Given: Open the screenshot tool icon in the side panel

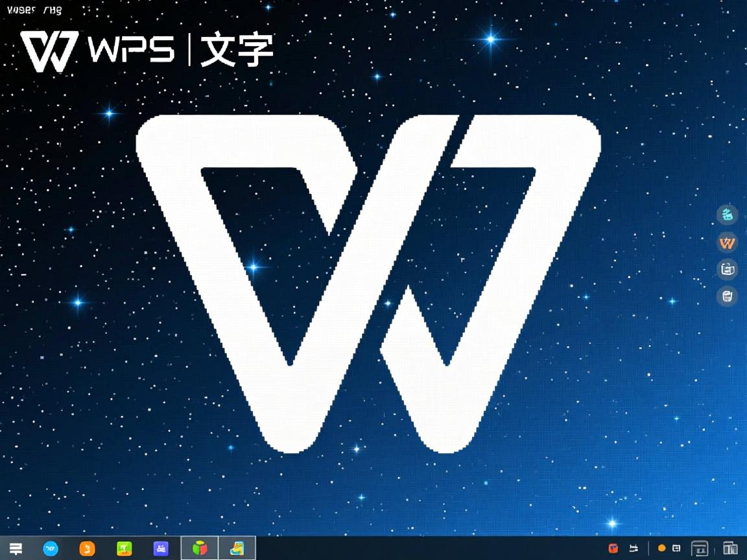Looking at the screenshot, I should (728, 270).
